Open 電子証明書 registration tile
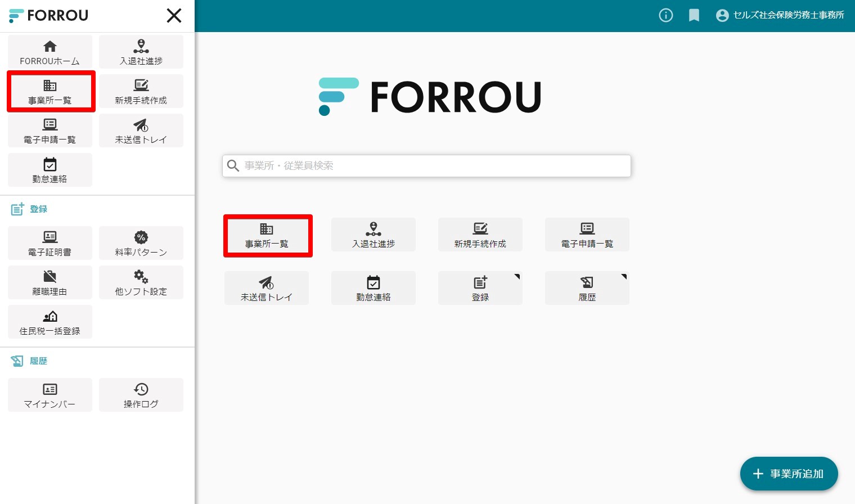This screenshot has width=855, height=504. [50, 243]
